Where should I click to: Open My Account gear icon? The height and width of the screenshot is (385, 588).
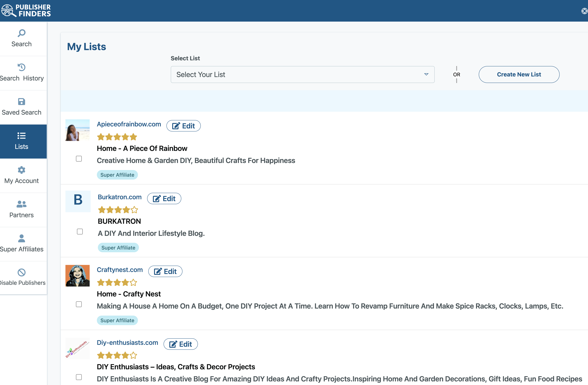click(21, 170)
